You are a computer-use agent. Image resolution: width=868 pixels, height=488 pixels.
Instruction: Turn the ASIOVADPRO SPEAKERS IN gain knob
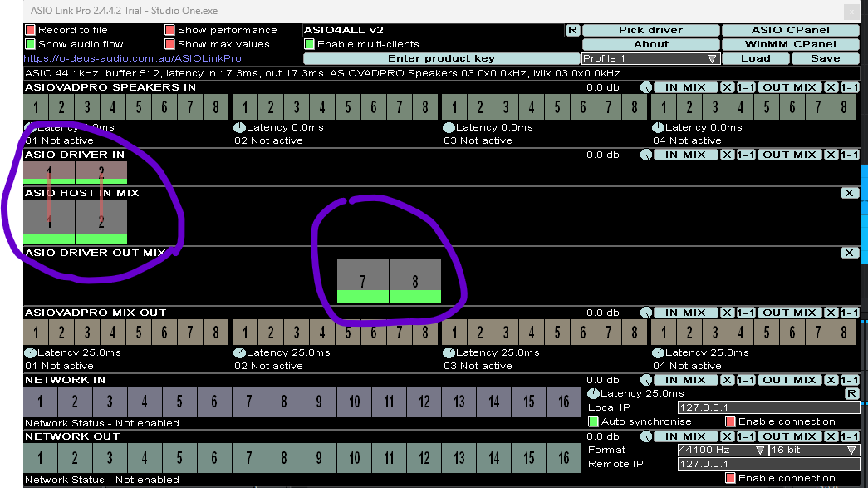(646, 87)
